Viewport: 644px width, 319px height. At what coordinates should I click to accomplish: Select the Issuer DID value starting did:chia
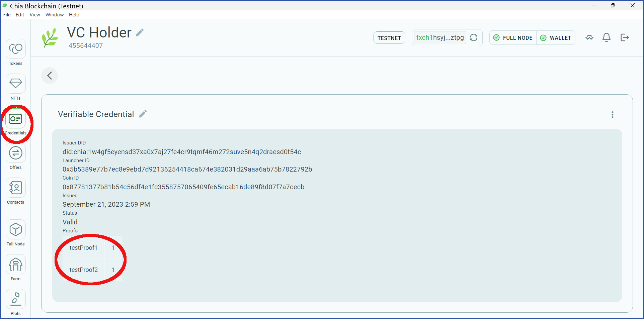182,152
